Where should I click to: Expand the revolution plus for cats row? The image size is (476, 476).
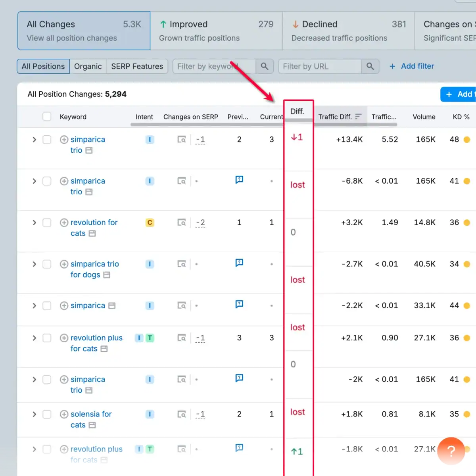coord(34,338)
